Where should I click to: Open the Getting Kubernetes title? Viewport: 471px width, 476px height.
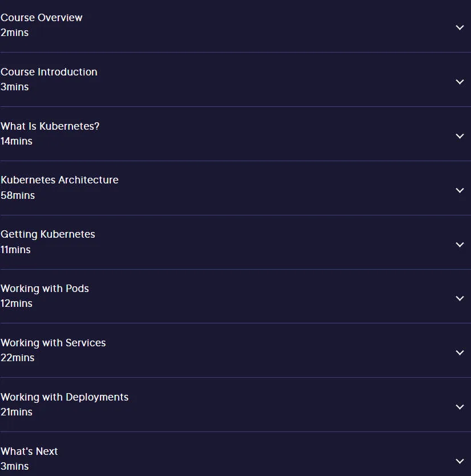(48, 234)
